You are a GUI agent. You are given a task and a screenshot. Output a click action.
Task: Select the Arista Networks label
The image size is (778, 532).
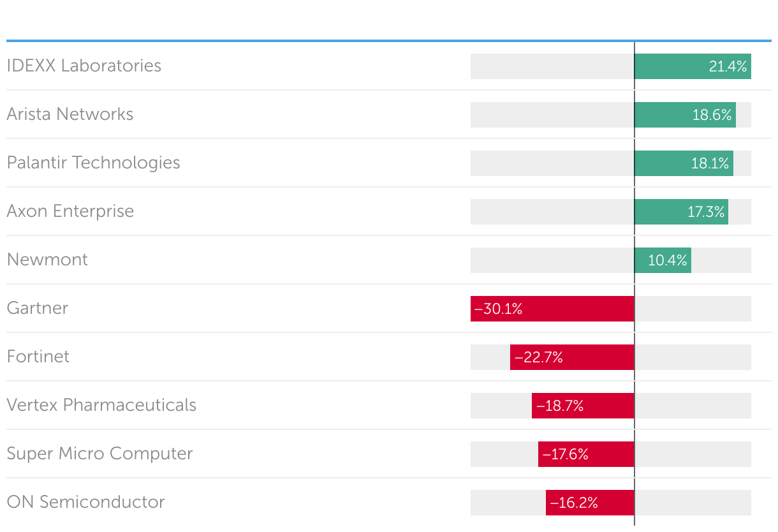point(70,114)
